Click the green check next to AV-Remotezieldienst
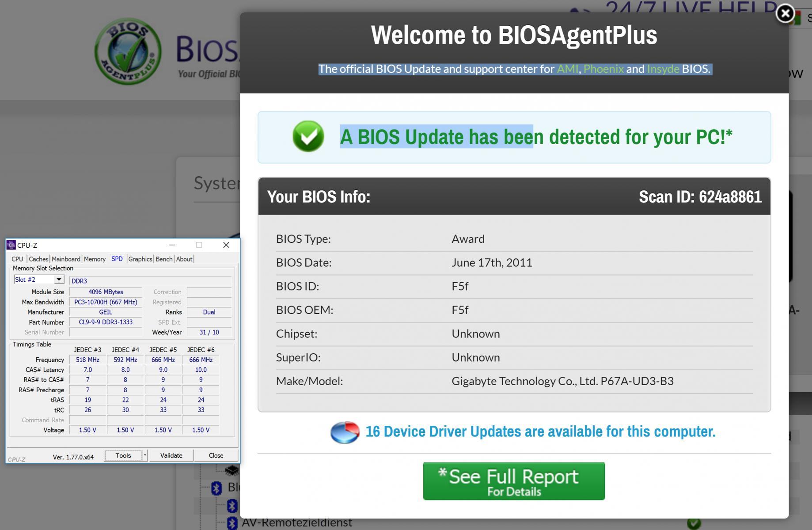This screenshot has height=530, width=812. point(694,523)
